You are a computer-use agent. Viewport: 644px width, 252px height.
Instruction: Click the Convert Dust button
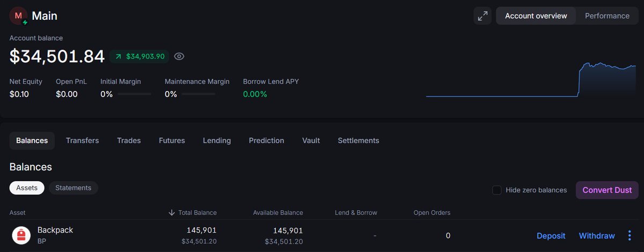(x=608, y=190)
